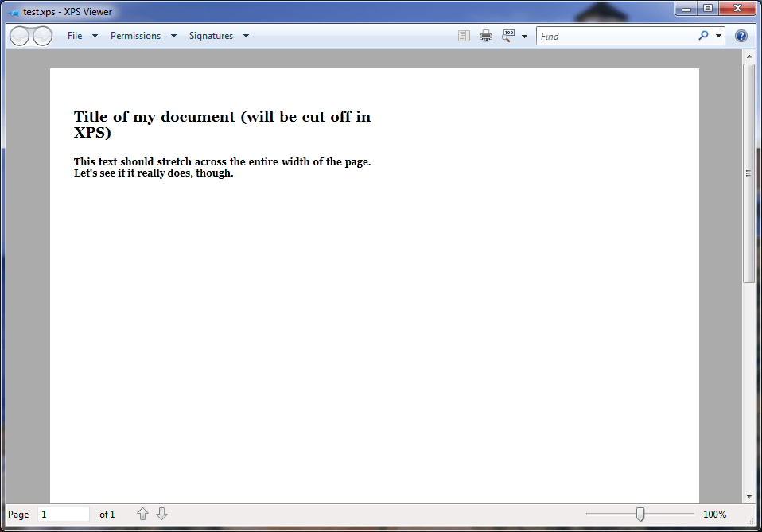Click the 100% zoom magnifier icon
Image resolution: width=762 pixels, height=532 pixels.
[x=508, y=35]
